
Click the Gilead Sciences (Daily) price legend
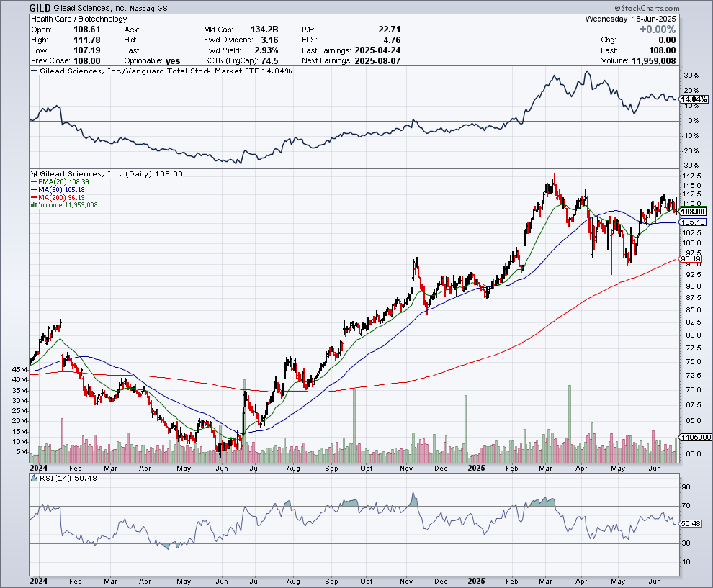tap(111, 174)
